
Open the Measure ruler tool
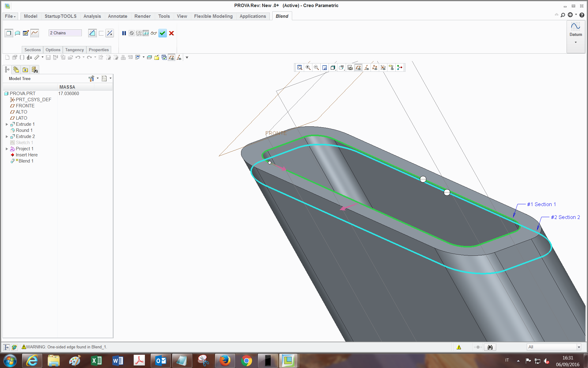click(37, 57)
